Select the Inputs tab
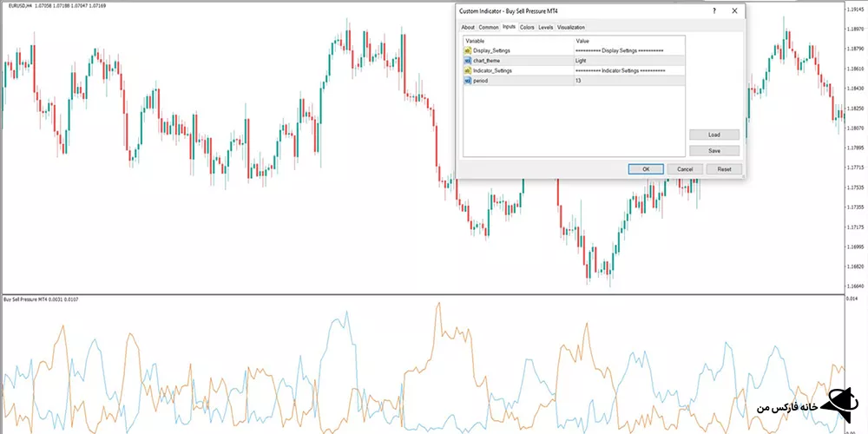The width and height of the screenshot is (868, 434). (509, 27)
